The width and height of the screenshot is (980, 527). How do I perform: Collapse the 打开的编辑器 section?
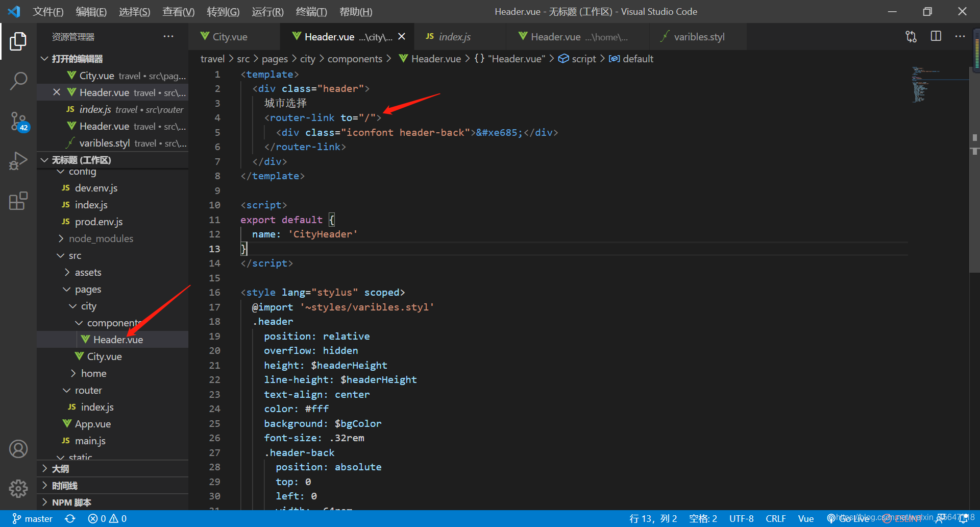click(x=113, y=59)
